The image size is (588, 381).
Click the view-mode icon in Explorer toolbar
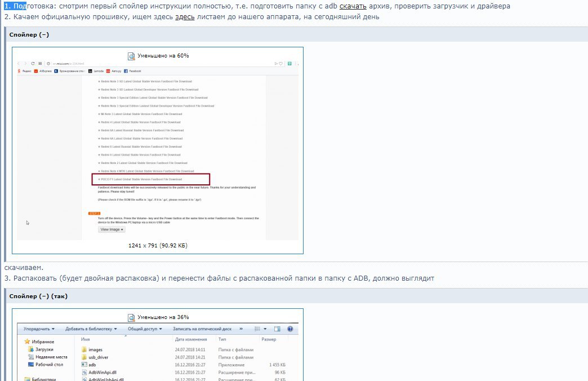[x=257, y=329]
